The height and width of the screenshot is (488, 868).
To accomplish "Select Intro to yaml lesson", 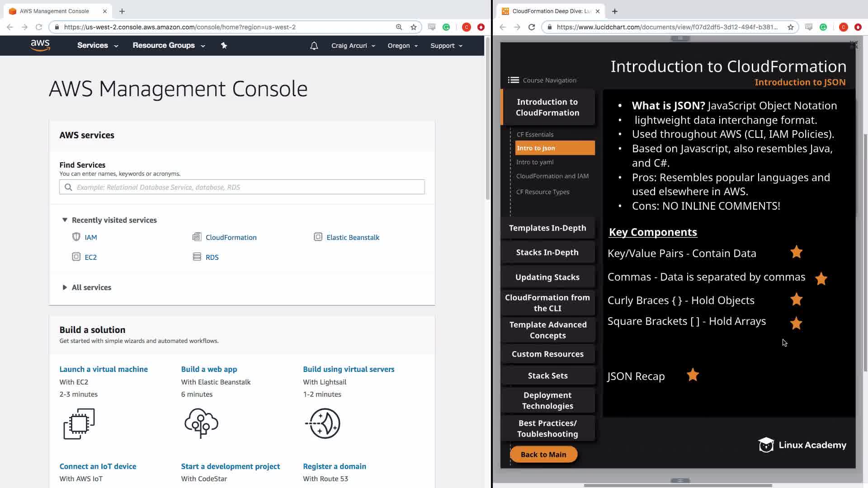I will click(x=535, y=162).
